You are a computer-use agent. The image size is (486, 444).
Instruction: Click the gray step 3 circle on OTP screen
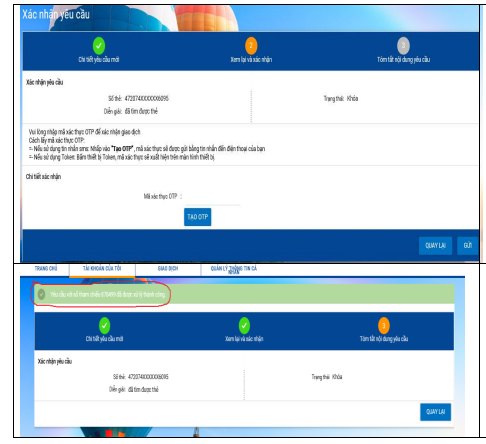click(x=403, y=46)
